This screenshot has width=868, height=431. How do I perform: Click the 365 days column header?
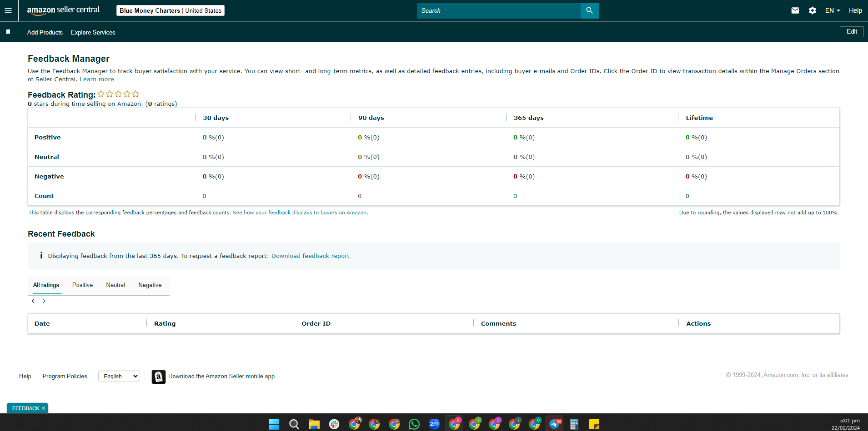[x=529, y=118]
